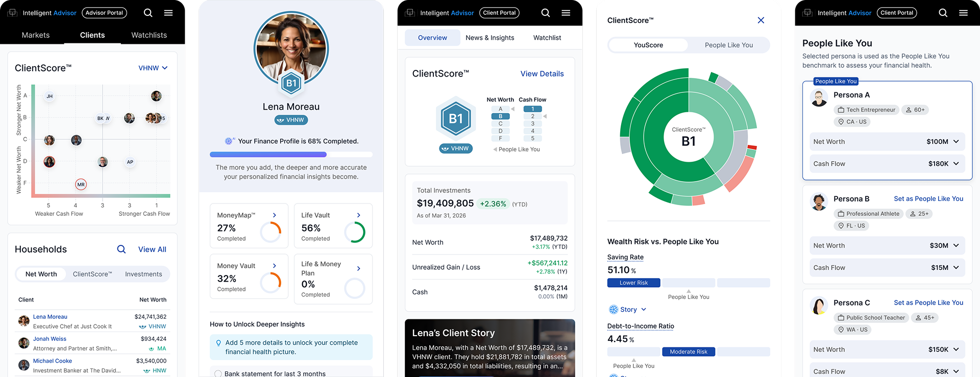Image resolution: width=980 pixels, height=377 pixels.
Task: Switch to the People Like You segment beside YouScore
Action: (x=729, y=45)
